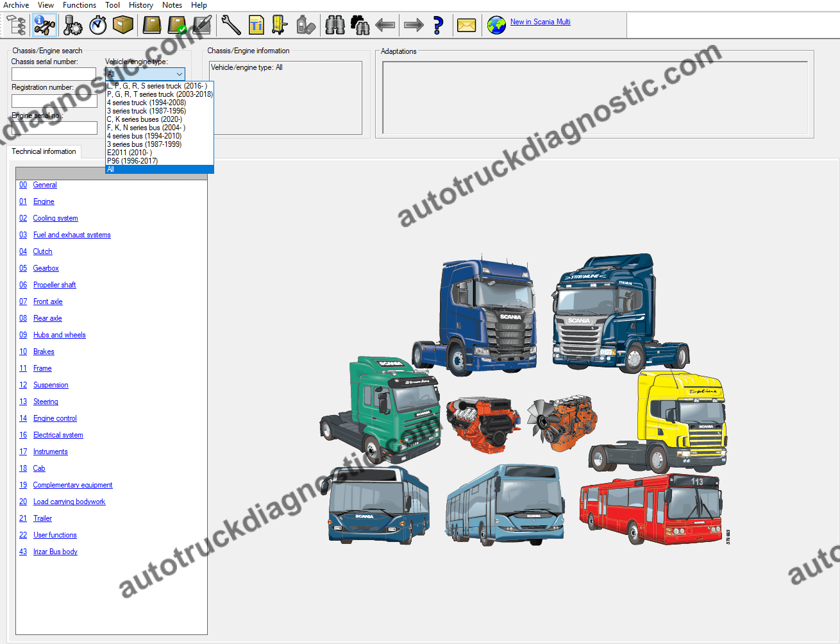Viewport: 840px width, 644px height.
Task: Open the Functions menu
Action: pyautogui.click(x=80, y=5)
